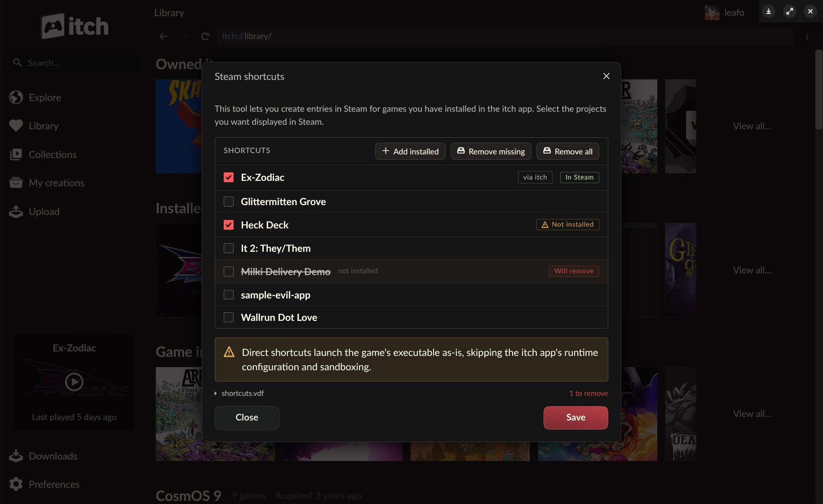The image size is (823, 504).
Task: Play Ex-Zodiac via the play button
Action: pyautogui.click(x=74, y=382)
